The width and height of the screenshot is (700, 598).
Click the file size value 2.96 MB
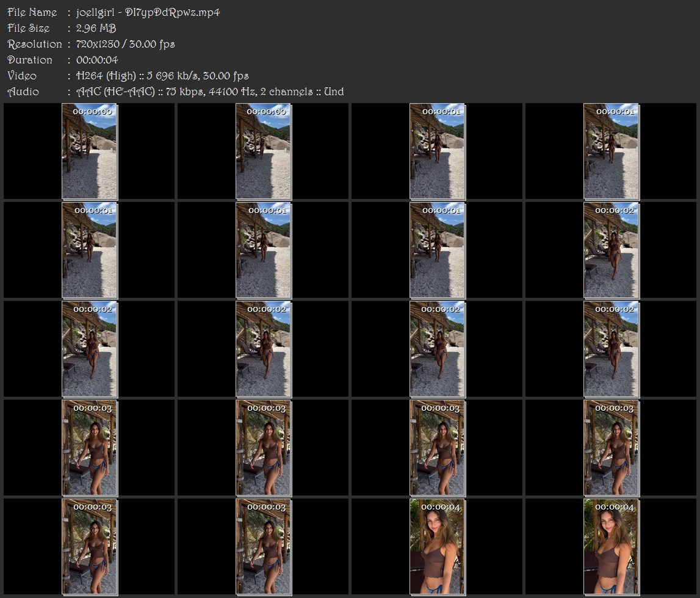click(96, 28)
